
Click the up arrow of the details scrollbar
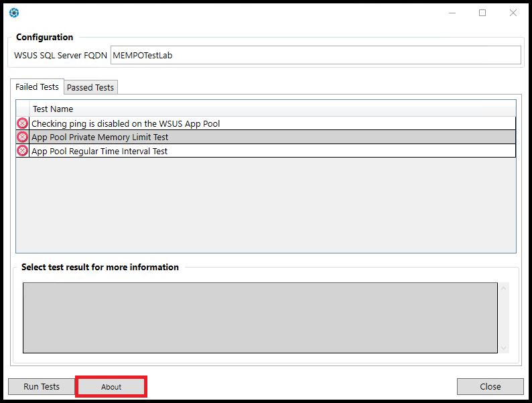[505, 288]
